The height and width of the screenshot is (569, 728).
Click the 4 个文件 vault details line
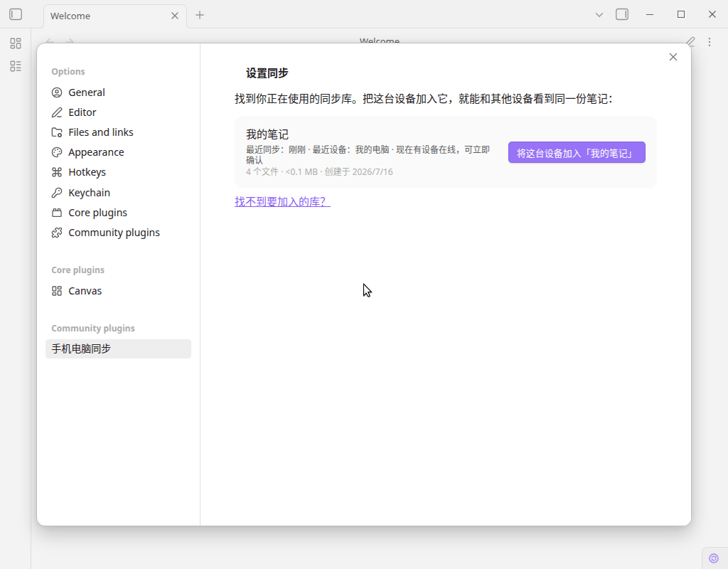319,172
